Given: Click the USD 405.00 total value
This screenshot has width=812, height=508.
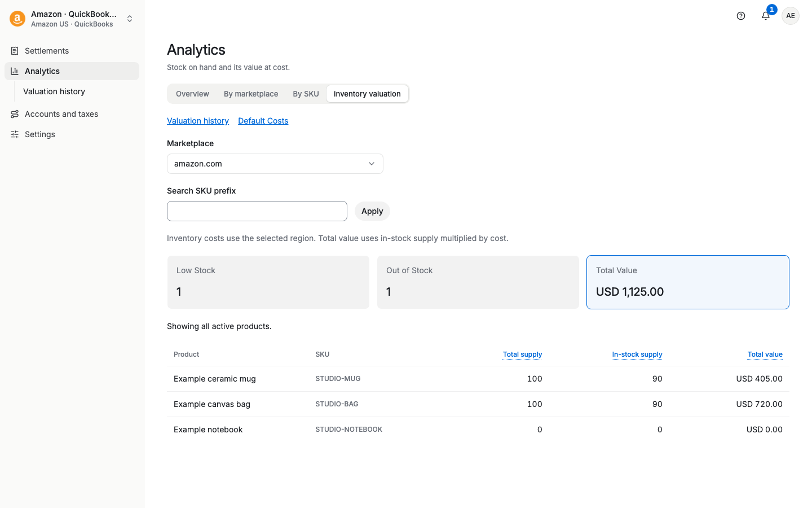Looking at the screenshot, I should pos(759,379).
